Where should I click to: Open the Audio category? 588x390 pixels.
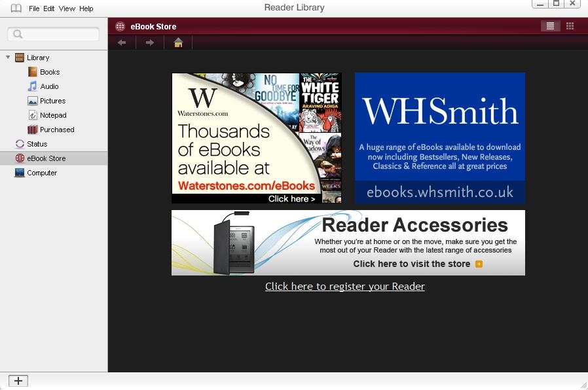pyautogui.click(x=49, y=86)
